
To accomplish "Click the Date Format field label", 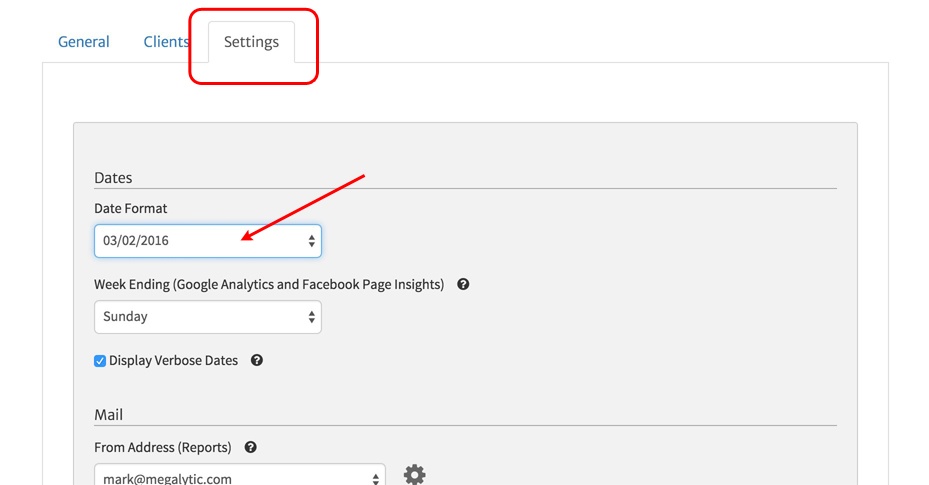I will point(131,208).
